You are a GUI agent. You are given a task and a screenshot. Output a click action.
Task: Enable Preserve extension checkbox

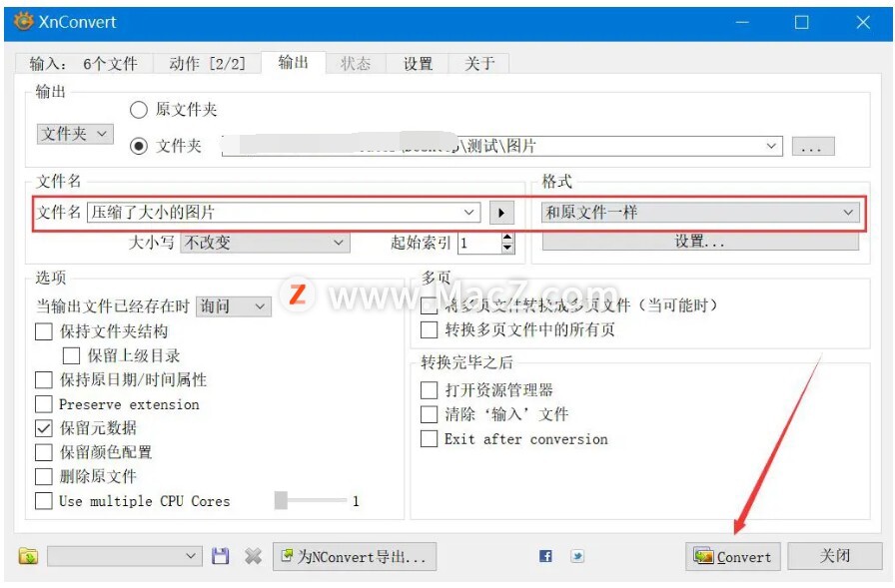[x=44, y=403]
